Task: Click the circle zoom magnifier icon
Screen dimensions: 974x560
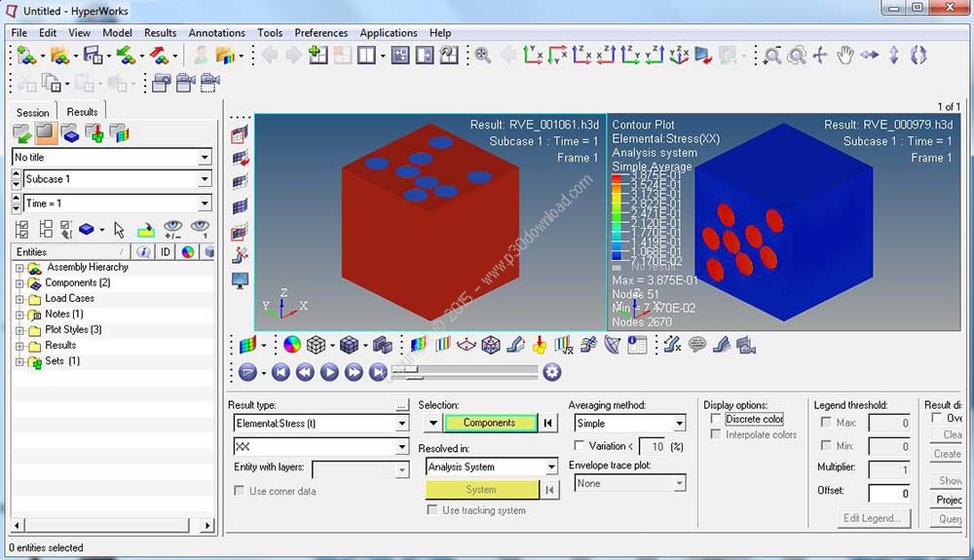Action: pyautogui.click(x=797, y=56)
